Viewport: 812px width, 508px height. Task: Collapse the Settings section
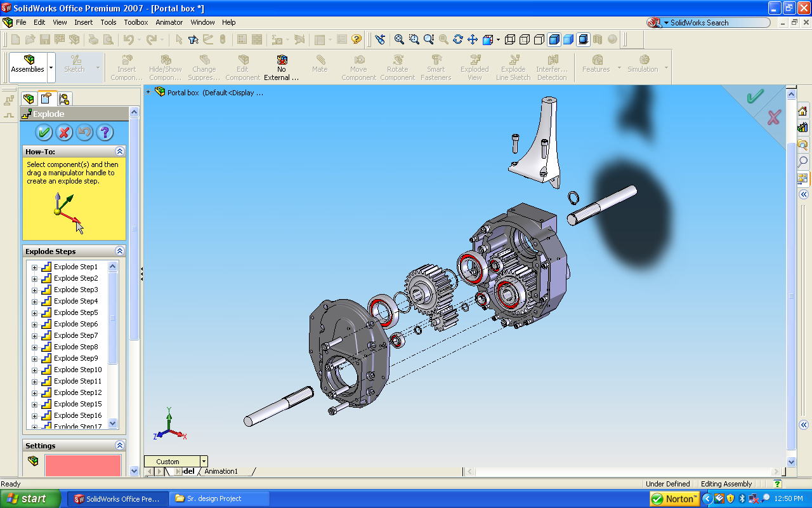[119, 445]
